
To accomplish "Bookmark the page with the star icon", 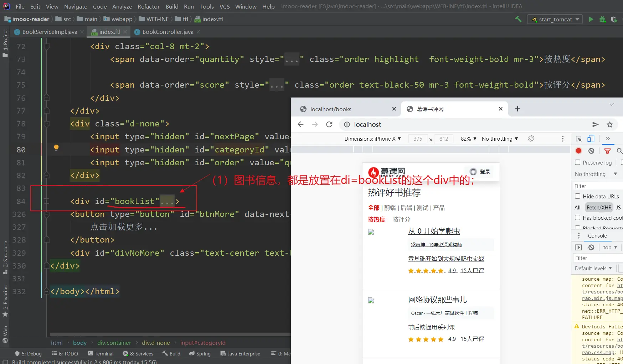I will [x=610, y=124].
